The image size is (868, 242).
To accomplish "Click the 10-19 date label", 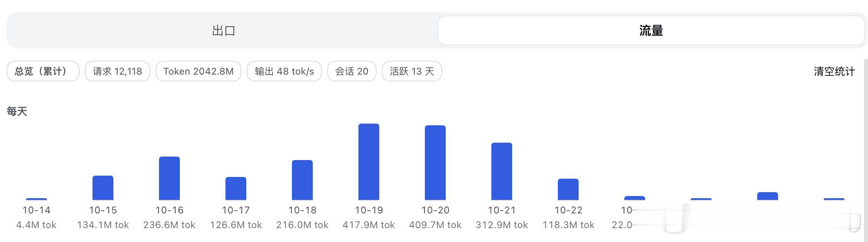I will [369, 210].
